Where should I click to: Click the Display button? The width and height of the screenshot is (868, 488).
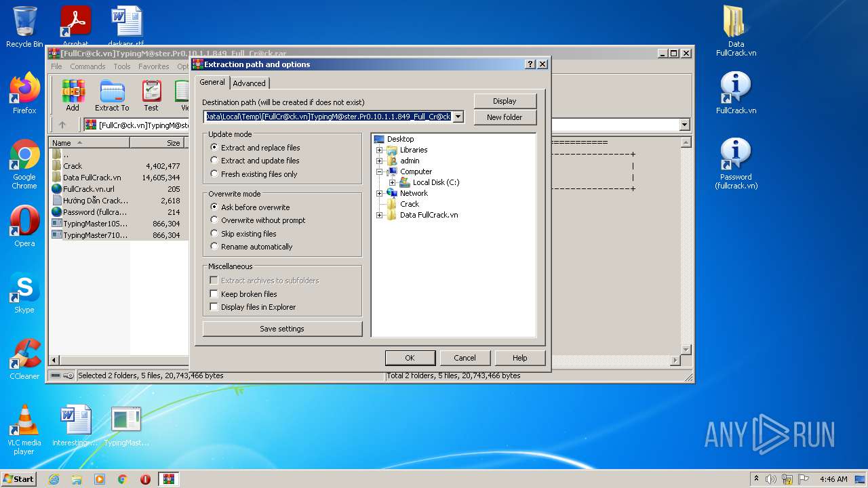pyautogui.click(x=505, y=101)
